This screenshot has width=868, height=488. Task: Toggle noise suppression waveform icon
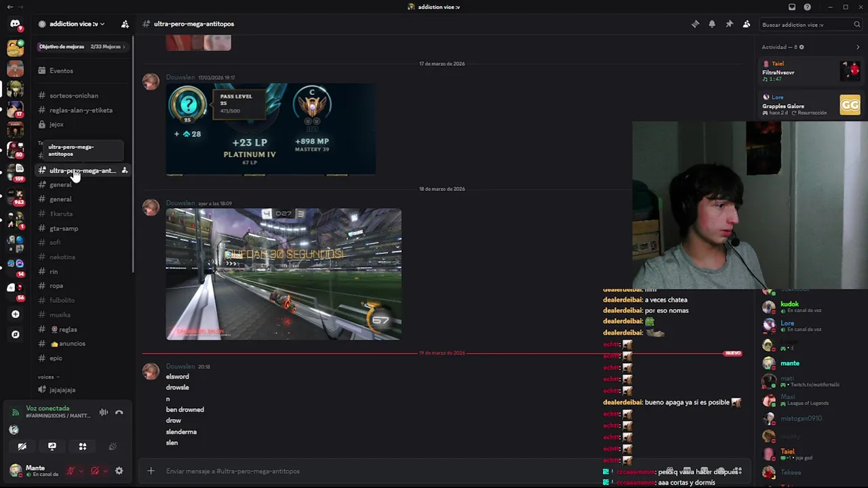coord(104,412)
